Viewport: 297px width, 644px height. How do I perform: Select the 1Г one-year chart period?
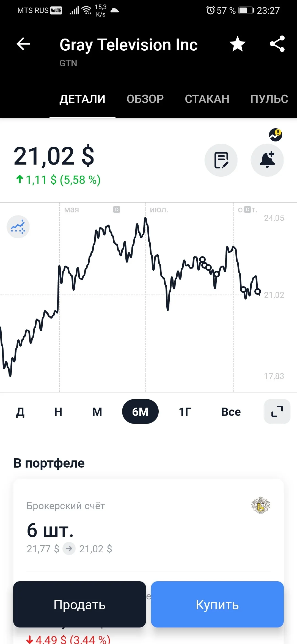[185, 412]
